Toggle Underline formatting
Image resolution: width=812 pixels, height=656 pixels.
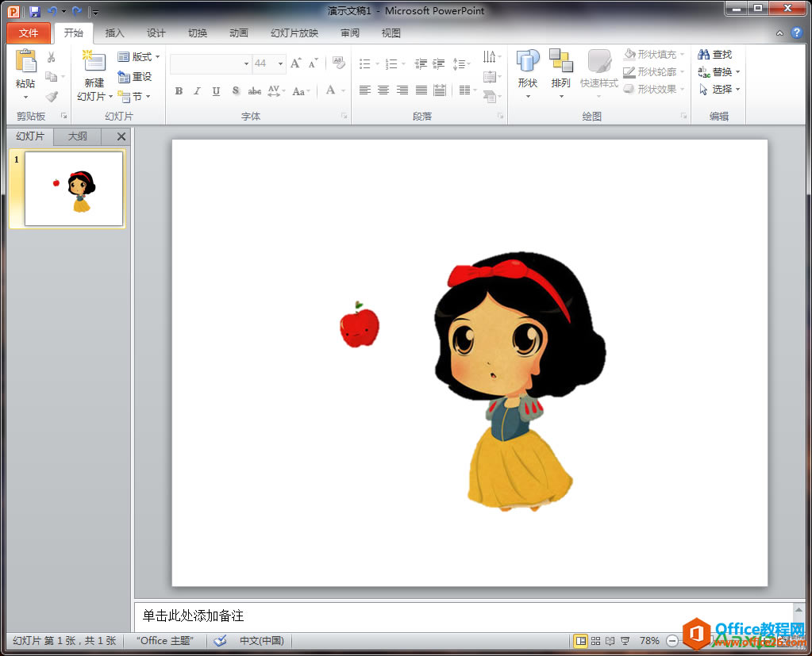point(217,91)
